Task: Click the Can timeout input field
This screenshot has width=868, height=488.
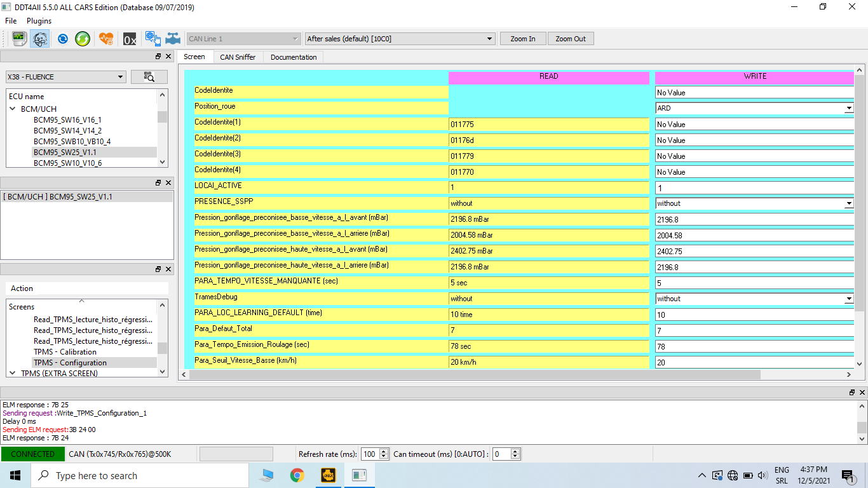Action: tap(502, 454)
